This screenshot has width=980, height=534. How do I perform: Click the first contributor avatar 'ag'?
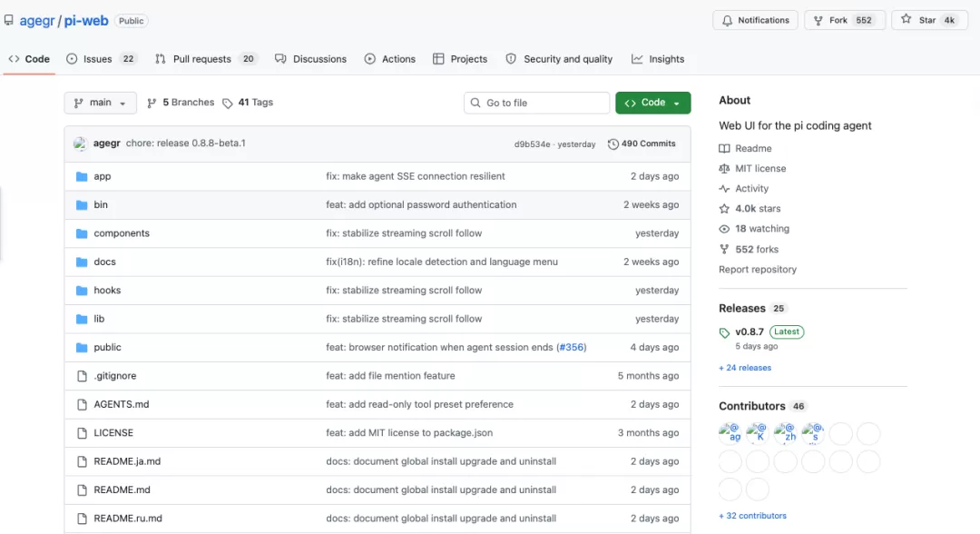[x=730, y=432]
